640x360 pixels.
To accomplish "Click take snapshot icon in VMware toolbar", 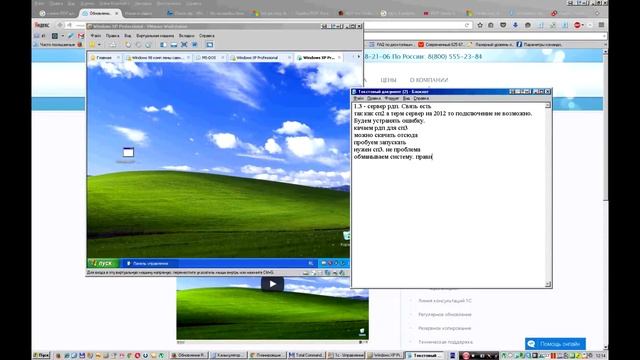I will point(128,44).
